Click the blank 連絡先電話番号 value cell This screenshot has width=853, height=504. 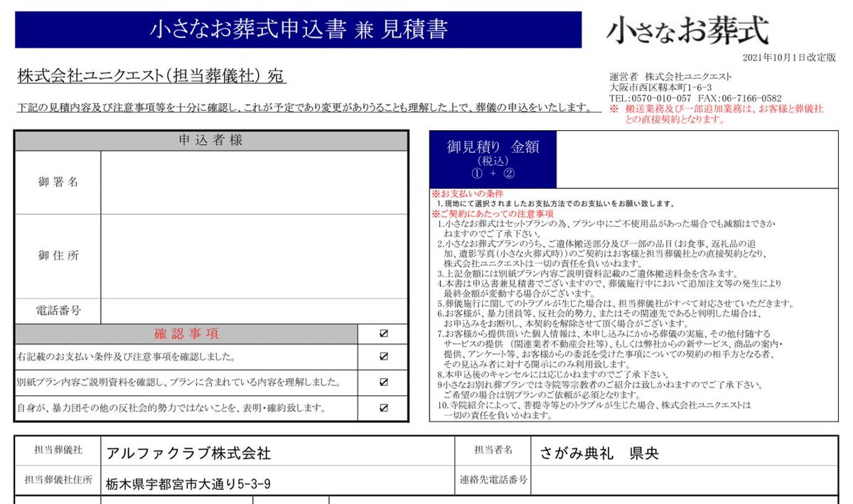pyautogui.click(x=685, y=481)
